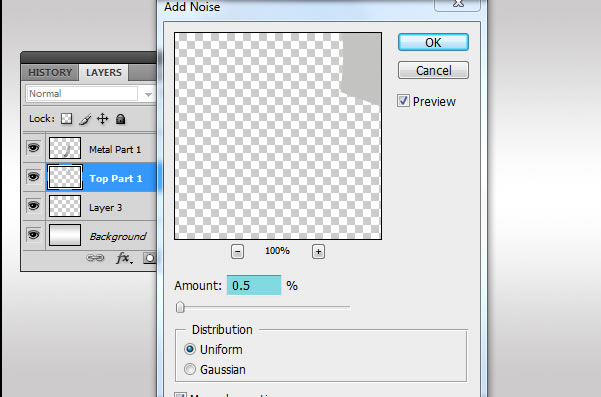Choose Uniform distribution option
Screen dimensions: 601x397
[189, 349]
